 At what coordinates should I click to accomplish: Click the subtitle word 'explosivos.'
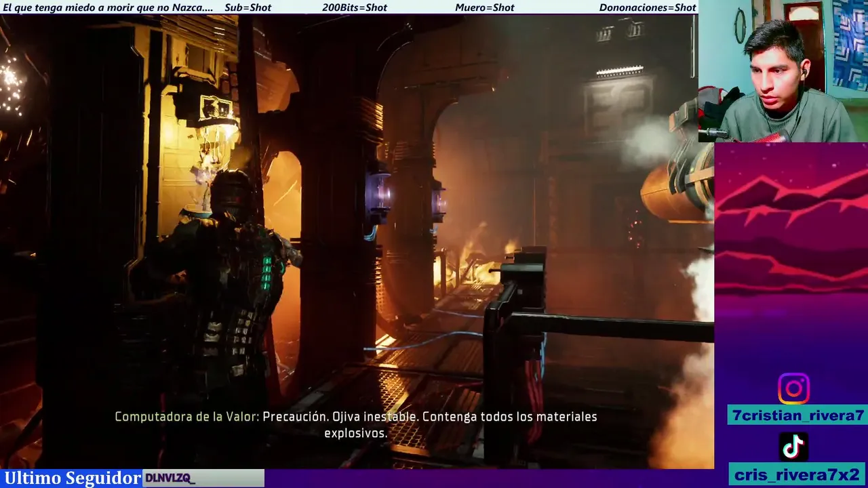(x=355, y=433)
